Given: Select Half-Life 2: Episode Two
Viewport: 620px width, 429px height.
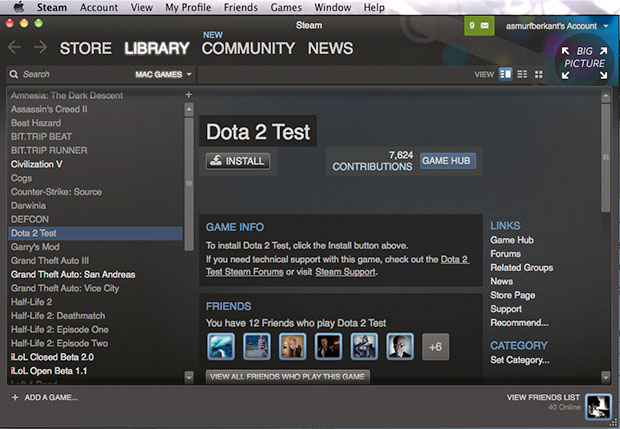Looking at the screenshot, I should (x=95, y=343).
